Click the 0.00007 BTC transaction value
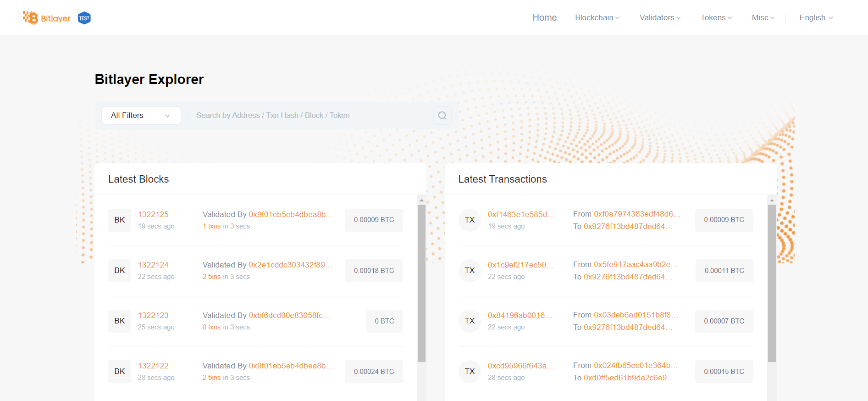Image resolution: width=868 pixels, height=401 pixels. click(724, 321)
